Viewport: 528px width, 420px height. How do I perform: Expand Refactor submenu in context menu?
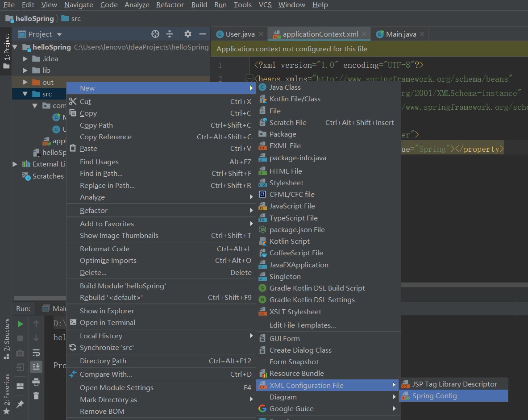161,211
